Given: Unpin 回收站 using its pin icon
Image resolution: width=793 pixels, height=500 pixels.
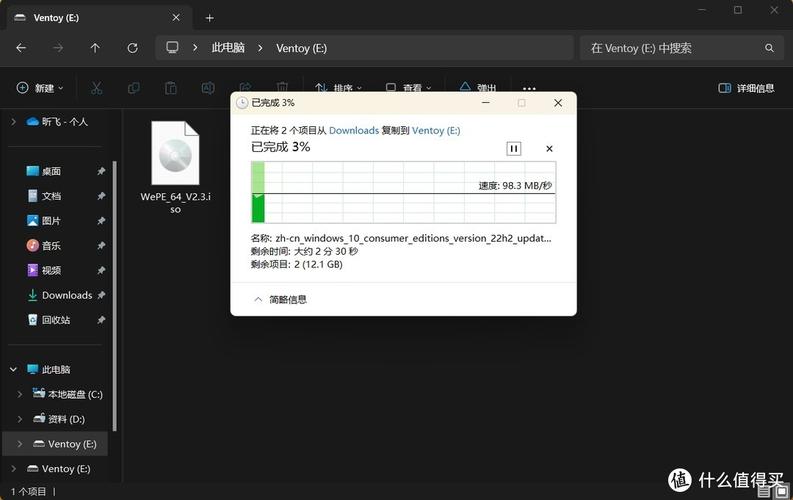Looking at the screenshot, I should point(101,320).
